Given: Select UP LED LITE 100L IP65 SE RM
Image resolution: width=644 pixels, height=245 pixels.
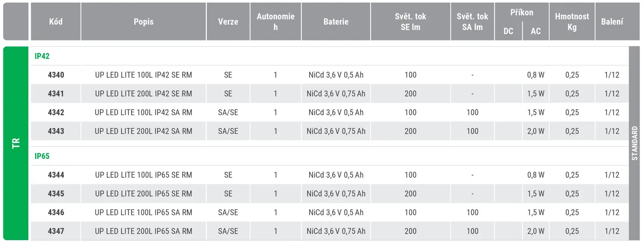Looking at the screenshot, I should [144, 175].
